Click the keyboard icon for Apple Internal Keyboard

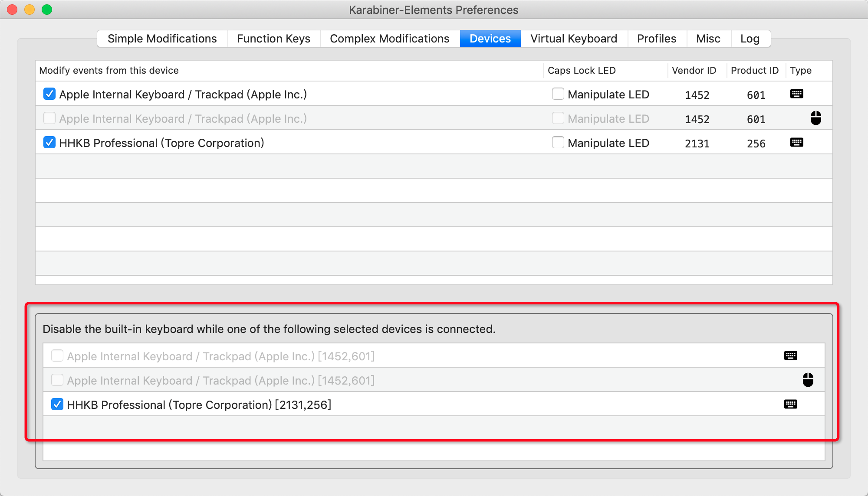coord(789,356)
